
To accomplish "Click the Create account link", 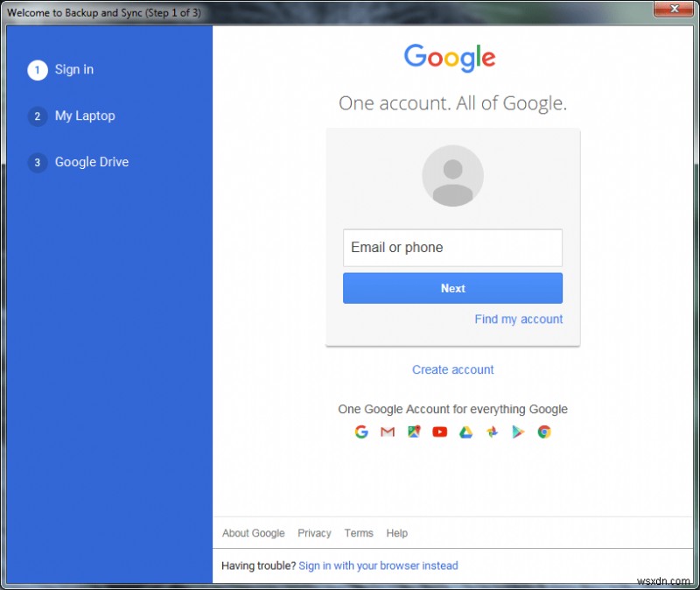I will pos(452,369).
